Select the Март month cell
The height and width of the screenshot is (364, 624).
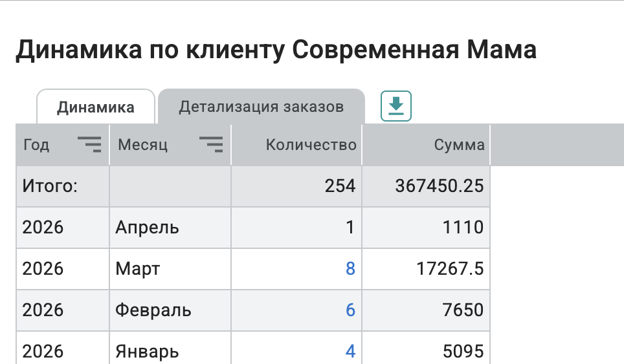tap(137, 269)
